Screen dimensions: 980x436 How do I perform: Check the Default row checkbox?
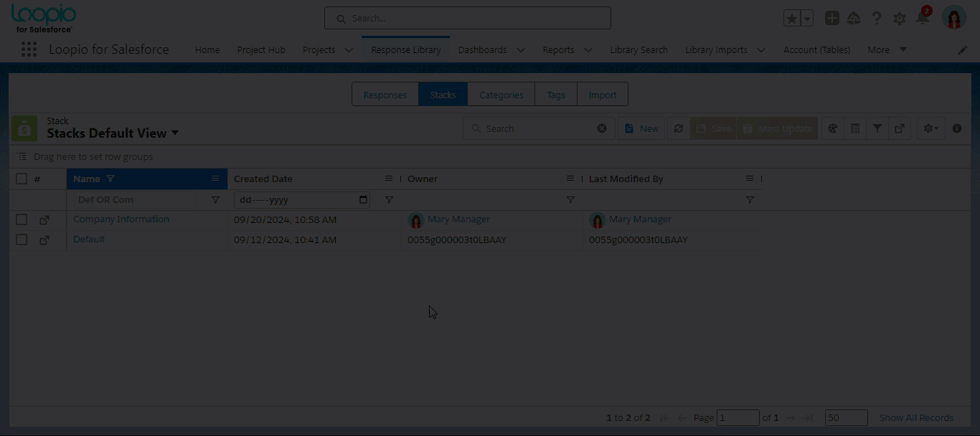22,240
